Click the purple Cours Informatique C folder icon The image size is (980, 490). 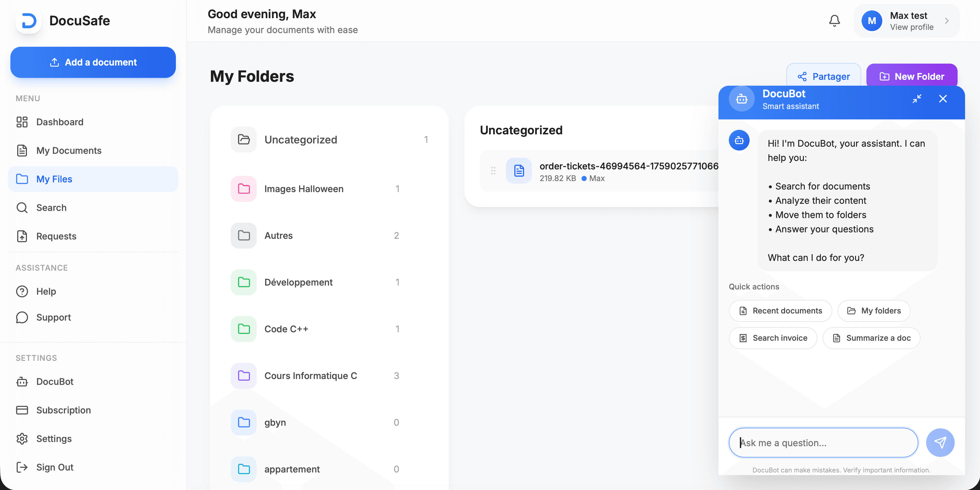point(243,376)
